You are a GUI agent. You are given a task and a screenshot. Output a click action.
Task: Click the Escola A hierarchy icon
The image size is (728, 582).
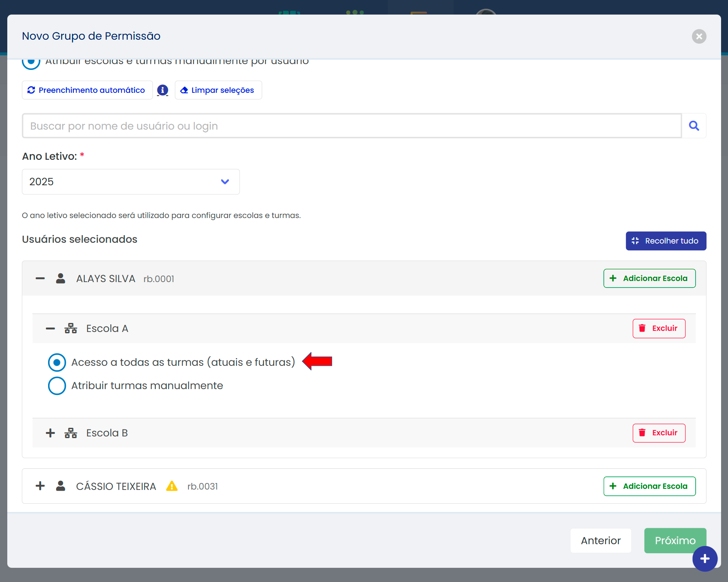click(x=71, y=328)
